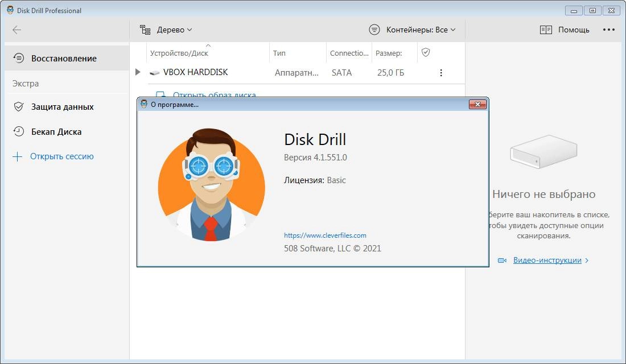Screen dimensions: 626x364
Task: Minimize the Disk Drill Professional window
Action: click(x=574, y=11)
